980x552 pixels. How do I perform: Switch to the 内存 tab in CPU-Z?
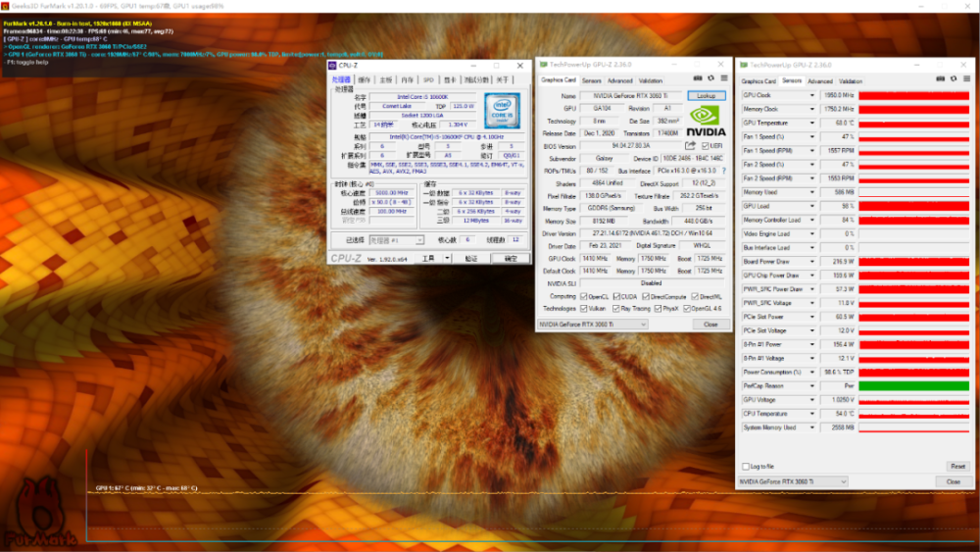point(407,80)
